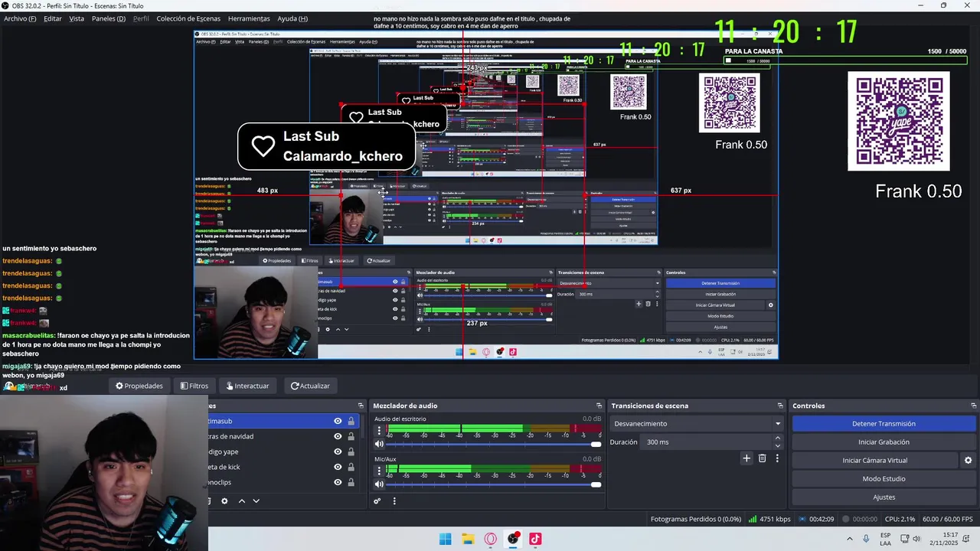980x551 pixels.
Task: Click Iniciar Cámara Virtual button
Action: [875, 461]
